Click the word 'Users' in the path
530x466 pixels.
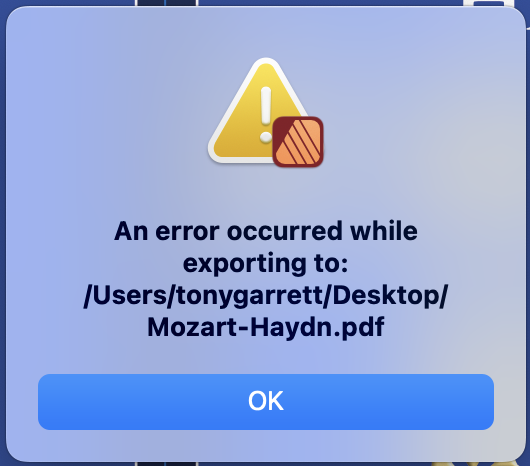tap(130, 296)
